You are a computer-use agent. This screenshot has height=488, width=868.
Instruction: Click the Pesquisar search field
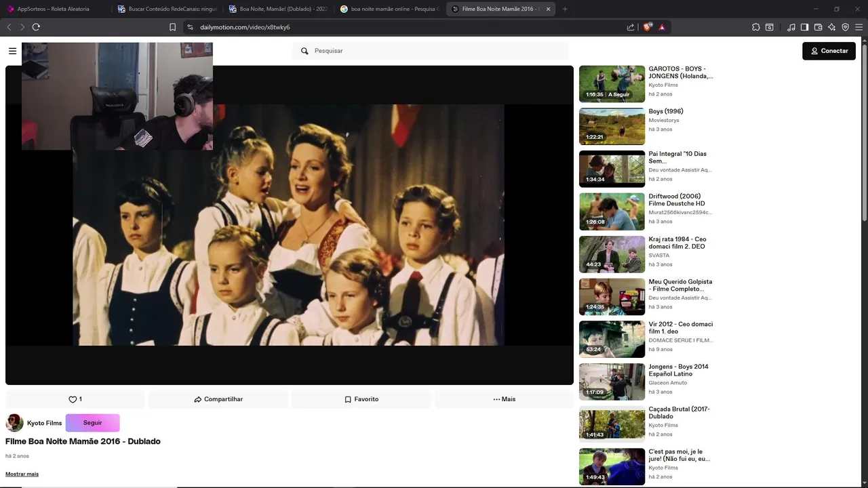pyautogui.click(x=431, y=51)
